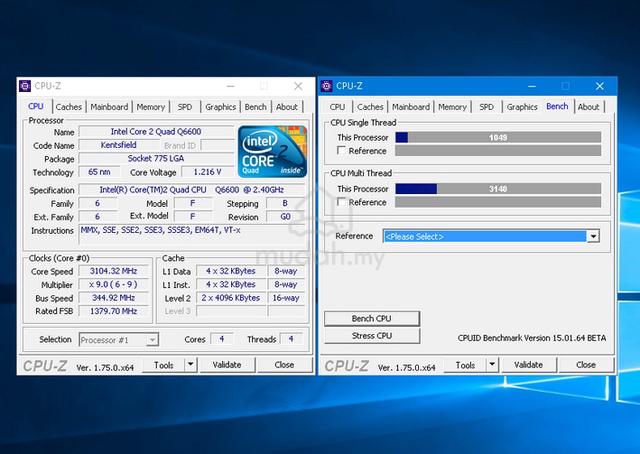Close the left CPU-Z window with X
Screen dimensions: 640x454
pos(298,86)
